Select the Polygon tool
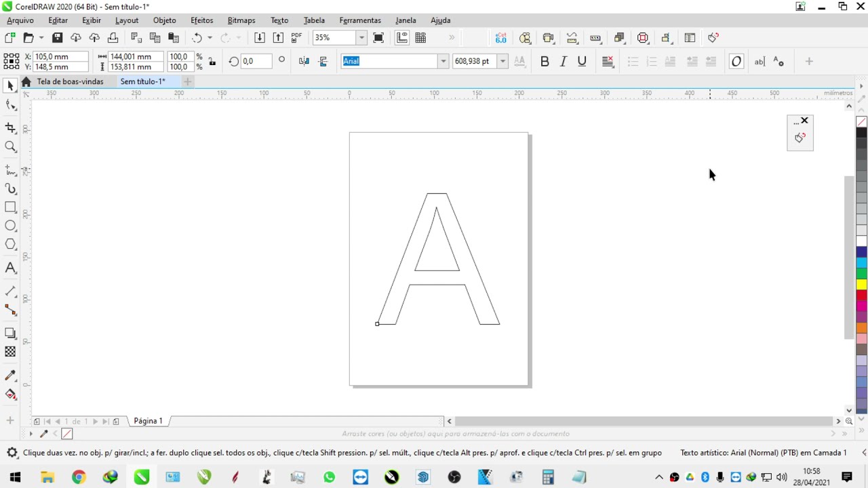Screen dimensions: 868x488 pyautogui.click(x=10, y=244)
